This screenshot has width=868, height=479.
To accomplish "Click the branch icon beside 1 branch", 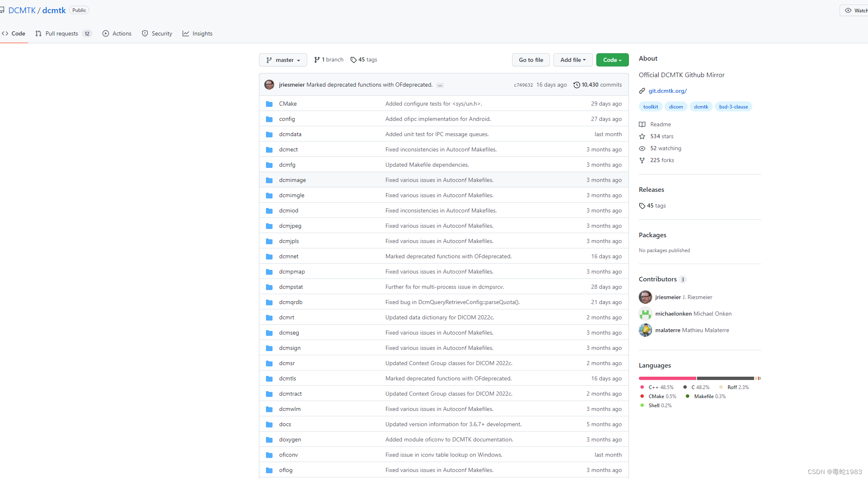I will [317, 60].
